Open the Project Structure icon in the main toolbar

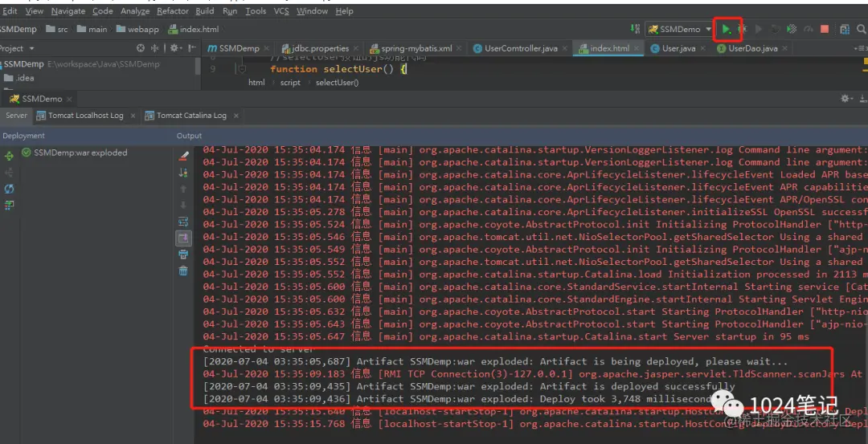[845, 29]
